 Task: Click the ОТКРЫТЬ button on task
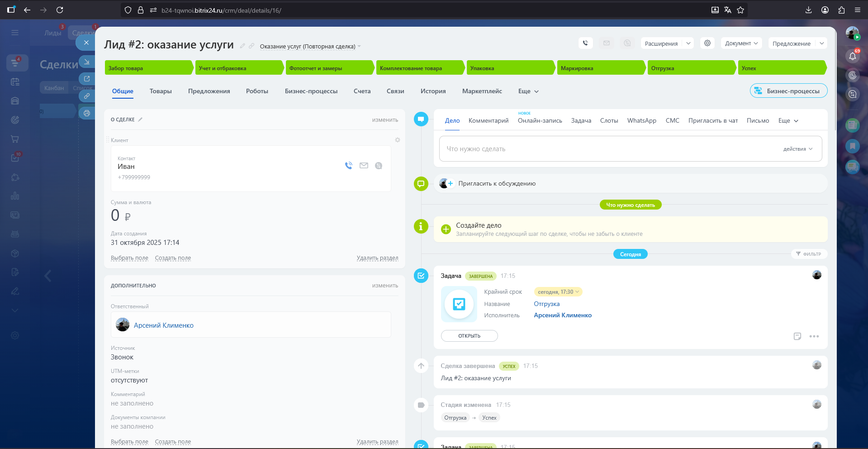pyautogui.click(x=469, y=336)
